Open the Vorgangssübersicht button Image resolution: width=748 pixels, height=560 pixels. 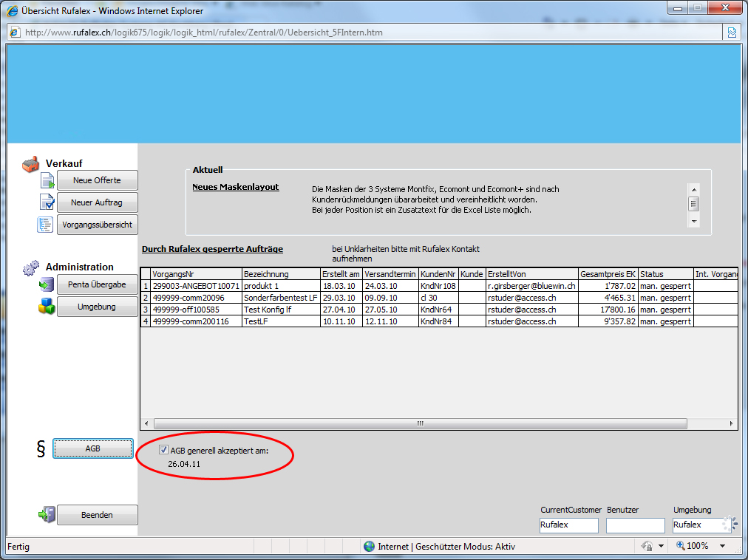click(98, 225)
